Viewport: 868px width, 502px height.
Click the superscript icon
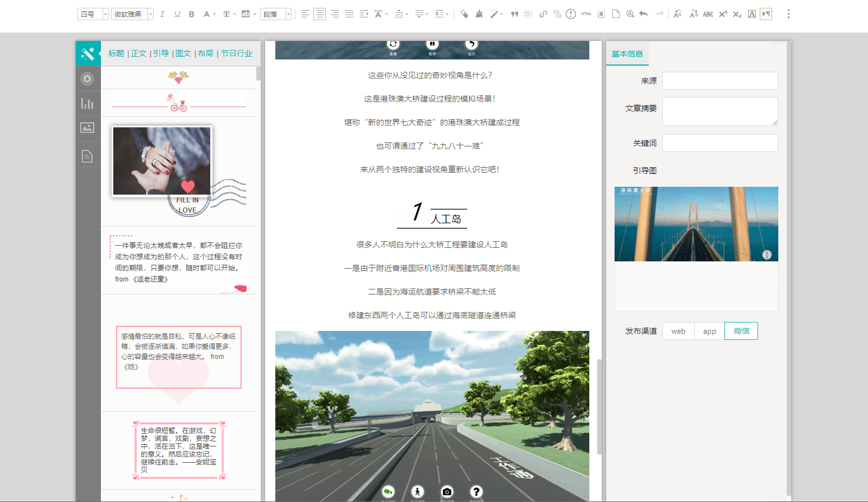[723, 14]
